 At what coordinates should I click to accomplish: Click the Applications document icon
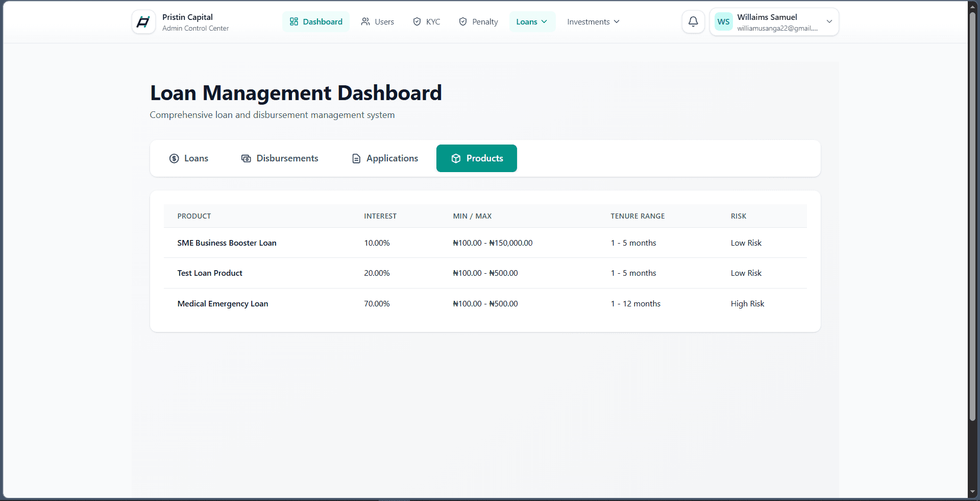point(356,158)
